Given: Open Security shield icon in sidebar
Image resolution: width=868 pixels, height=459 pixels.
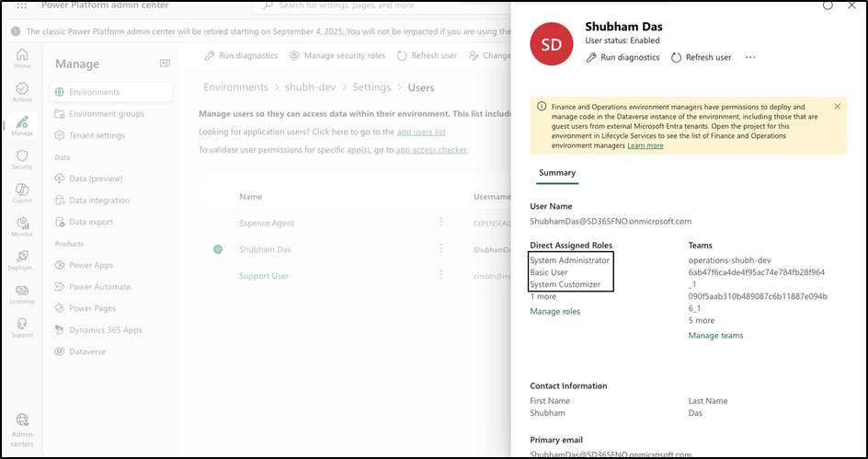Looking at the screenshot, I should (22, 158).
